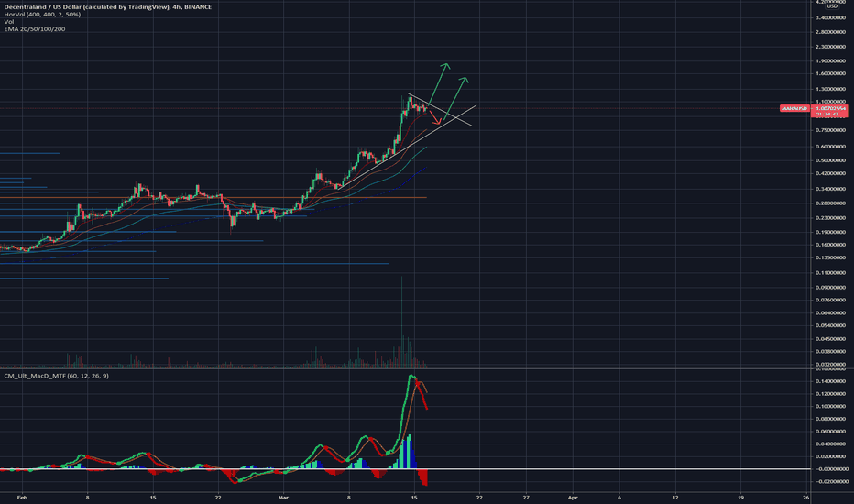Click the 0.09000000 price scale label

pyautogui.click(x=830, y=288)
